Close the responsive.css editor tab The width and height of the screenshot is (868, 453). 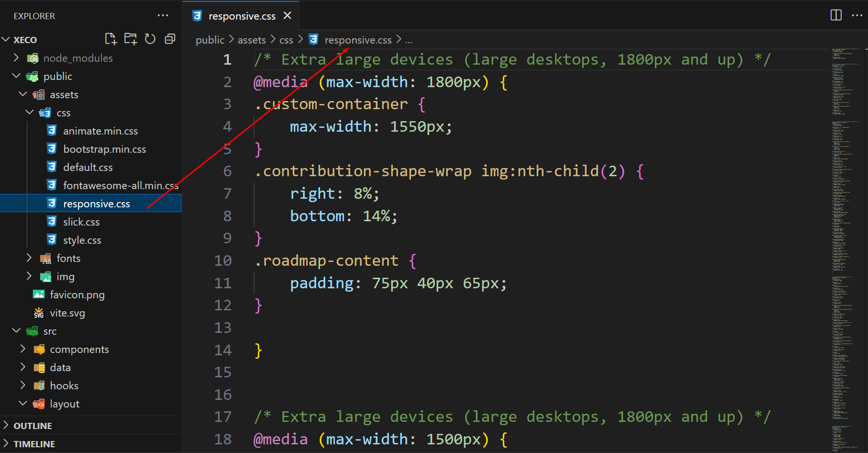tap(287, 16)
